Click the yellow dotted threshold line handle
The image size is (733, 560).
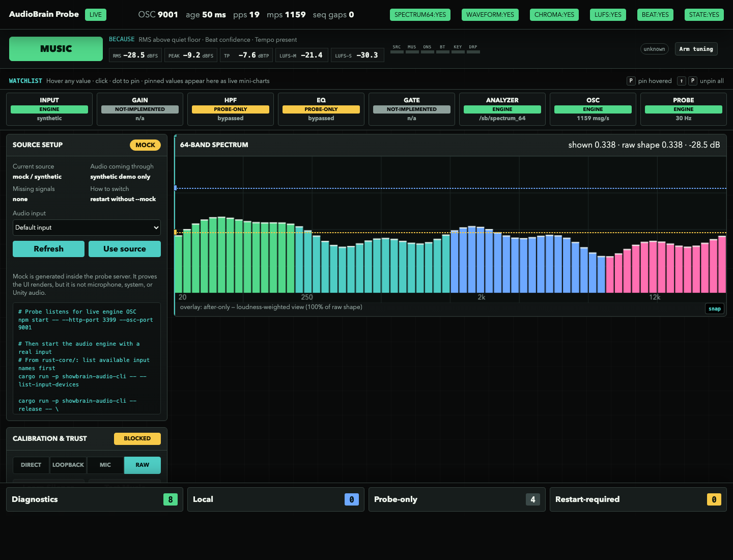[176, 232]
